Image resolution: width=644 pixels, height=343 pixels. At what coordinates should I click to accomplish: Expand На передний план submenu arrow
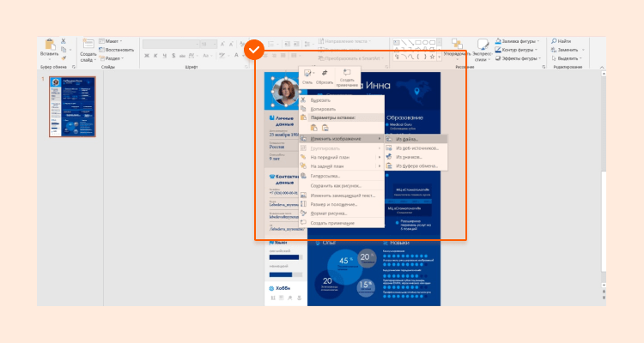tap(380, 156)
